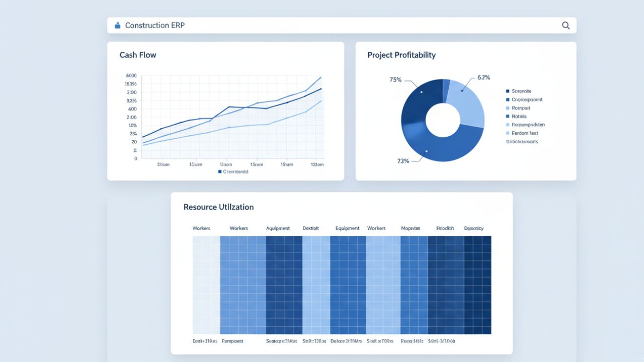
Task: Open the Cash Flow chart options
Action: point(138,55)
